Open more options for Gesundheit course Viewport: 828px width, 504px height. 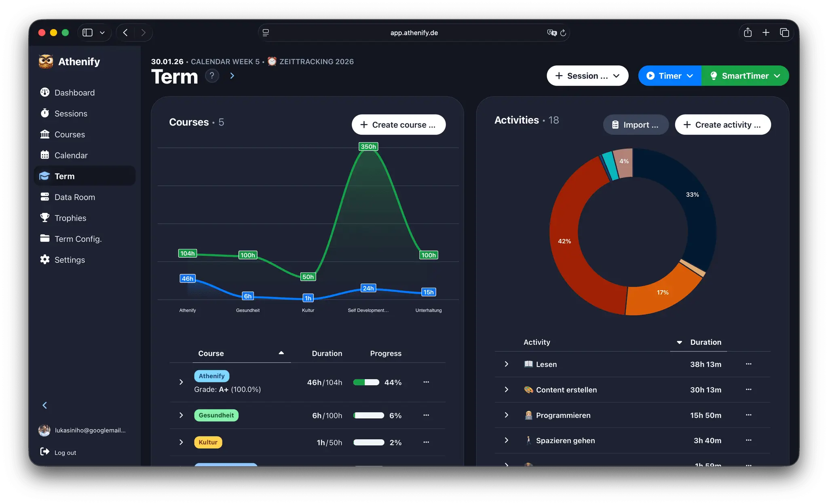426,415
